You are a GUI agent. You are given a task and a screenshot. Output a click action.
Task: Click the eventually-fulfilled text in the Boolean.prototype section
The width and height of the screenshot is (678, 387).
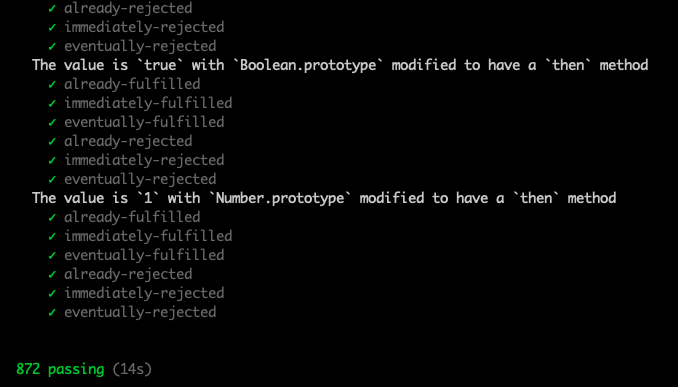(144, 122)
